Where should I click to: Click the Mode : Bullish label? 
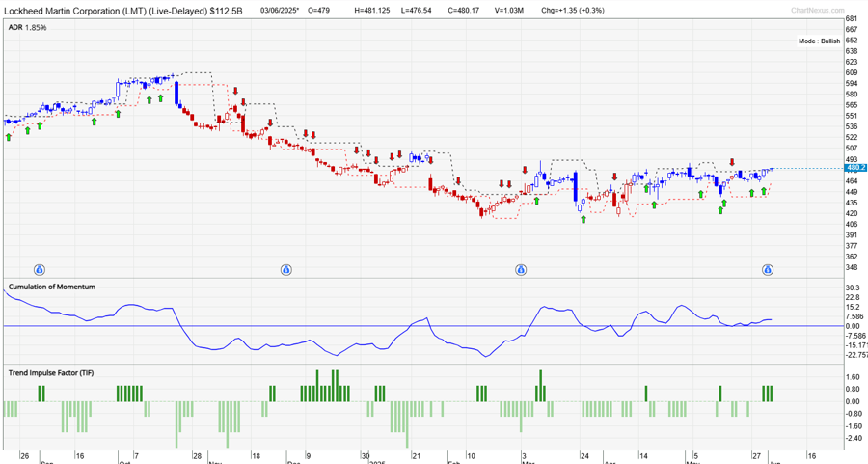click(819, 41)
